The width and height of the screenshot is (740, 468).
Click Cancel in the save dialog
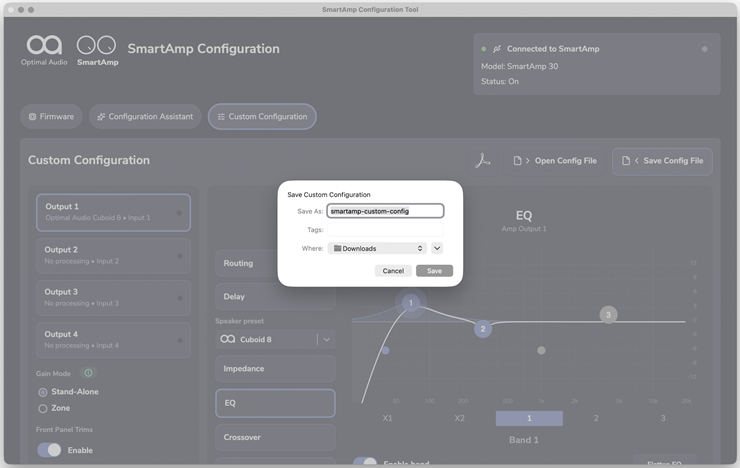click(393, 271)
